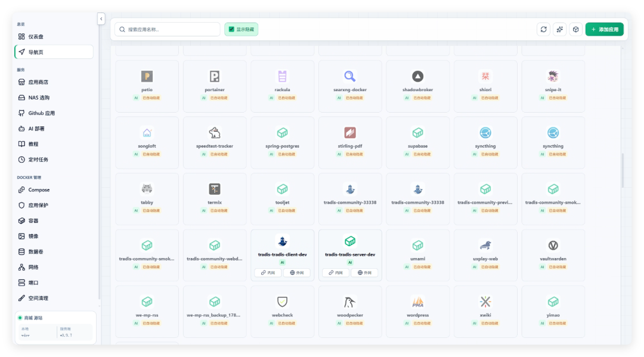This screenshot has height=357, width=644.
Task: Open the webcheck shield icon
Action: tap(282, 302)
